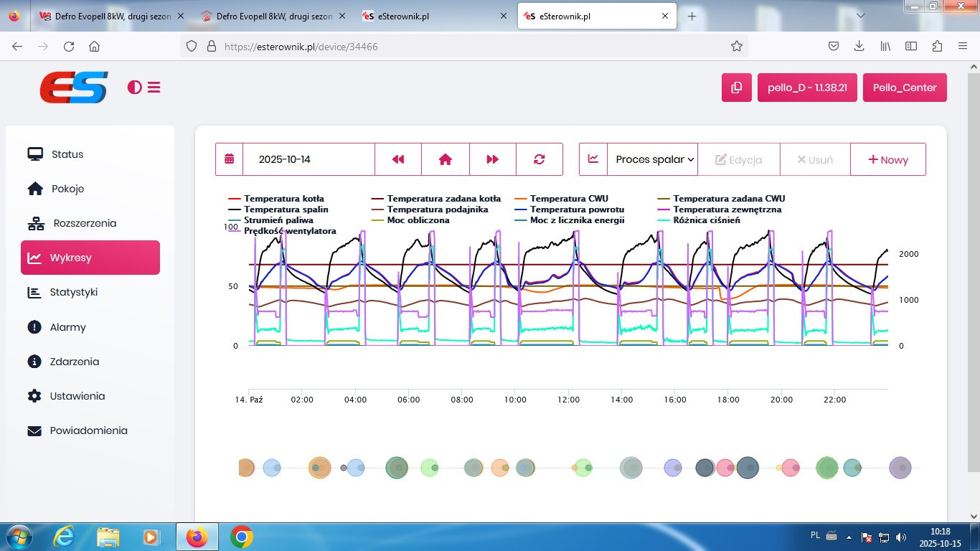Skip to next day with forward arrows
Viewport: 980px width, 551px height.
coord(492,159)
